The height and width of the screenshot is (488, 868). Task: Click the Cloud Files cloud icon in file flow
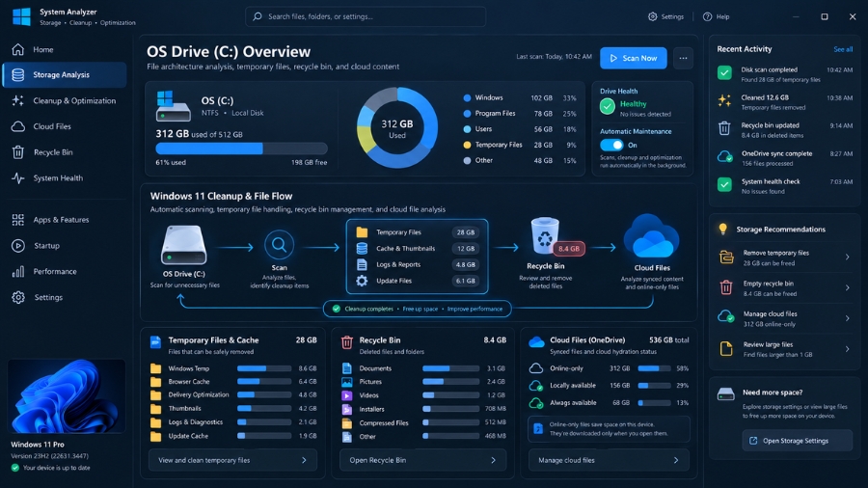coord(652,237)
